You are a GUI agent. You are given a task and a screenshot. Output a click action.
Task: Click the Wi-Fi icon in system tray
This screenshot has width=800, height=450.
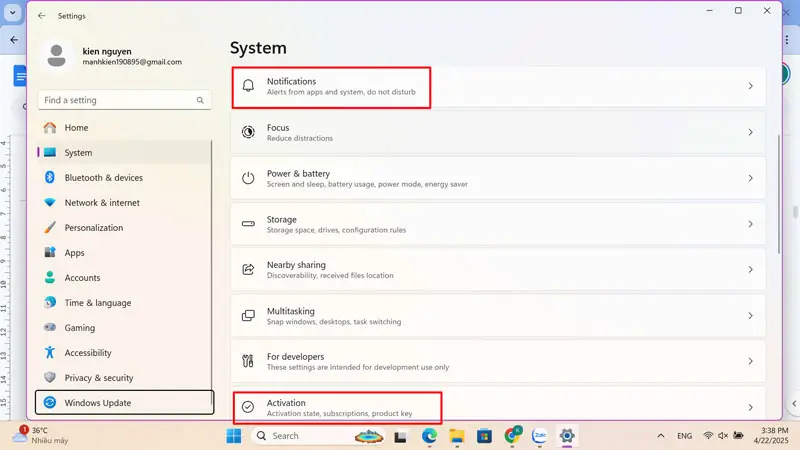coord(708,435)
